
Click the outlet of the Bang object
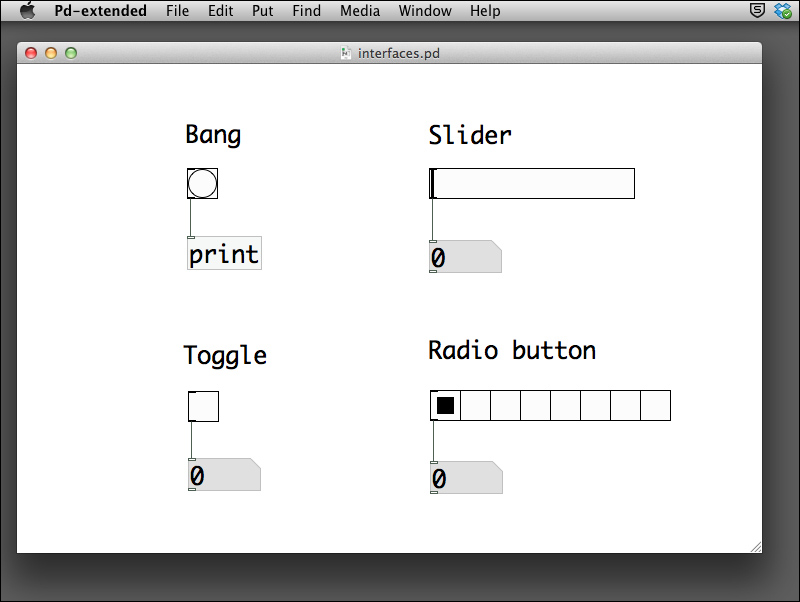coord(190,200)
